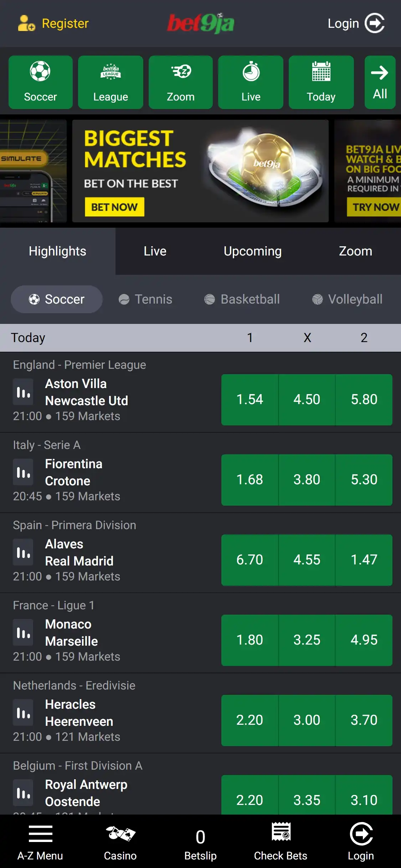Screen dimensions: 401x868
Task: Select the Volleyball sport filter
Action: click(347, 299)
